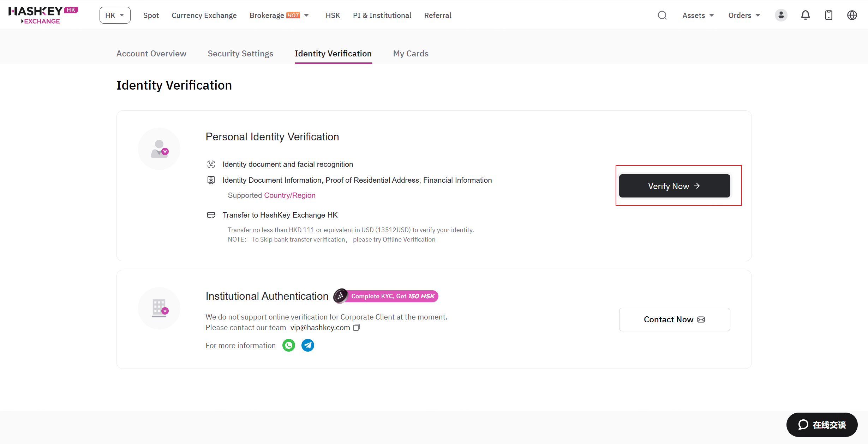The height and width of the screenshot is (444, 868).
Task: Open Currency Exchange in navigation
Action: pyautogui.click(x=204, y=15)
